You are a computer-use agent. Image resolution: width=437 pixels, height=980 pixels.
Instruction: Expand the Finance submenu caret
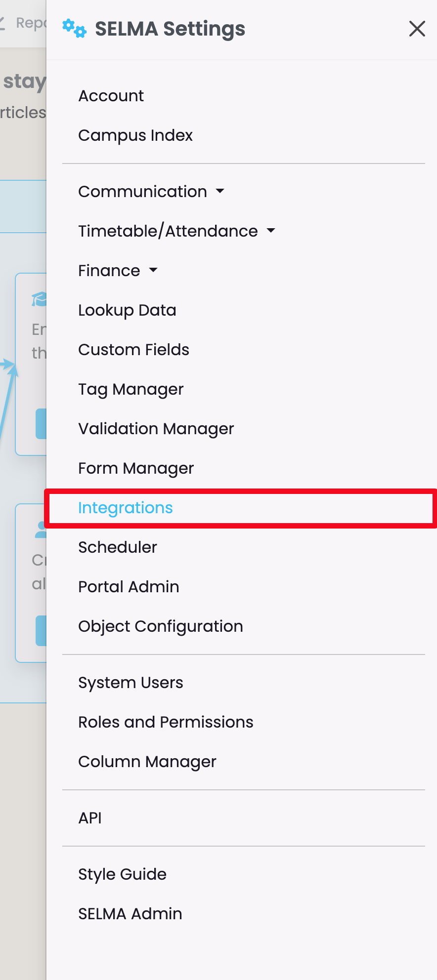click(153, 270)
